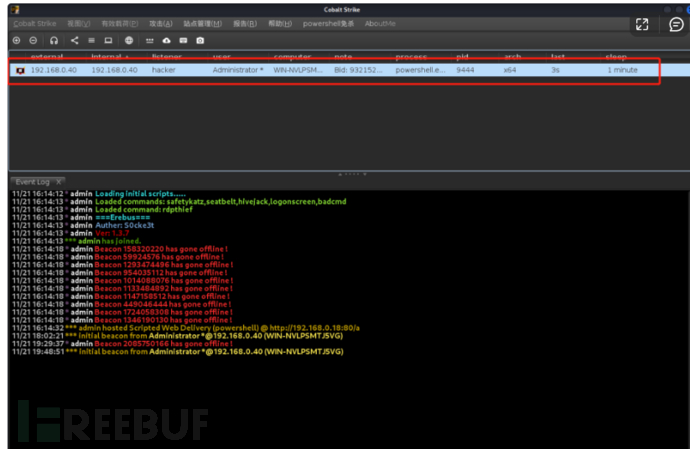Click the split pane divider handle

[352, 174]
